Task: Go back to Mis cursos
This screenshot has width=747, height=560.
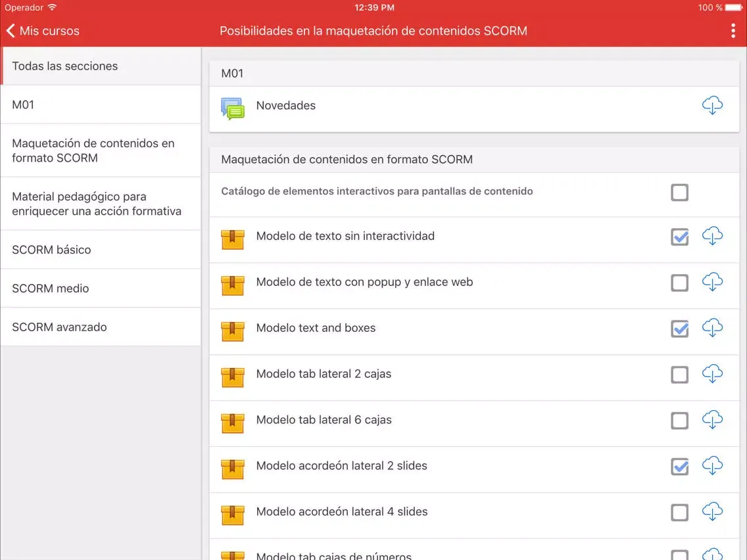Action: pyautogui.click(x=43, y=31)
